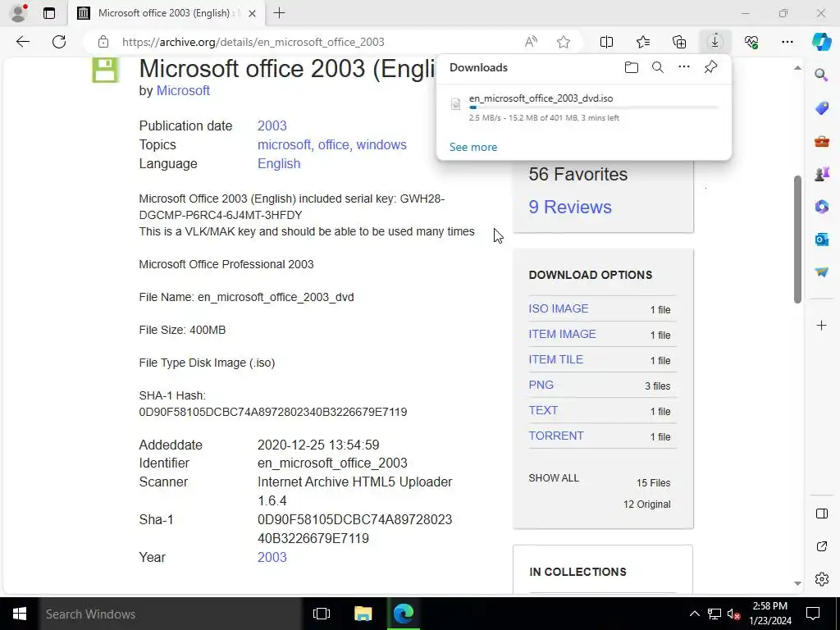Click the address bar URL
Viewport: 840px width, 630px height.
253,42
